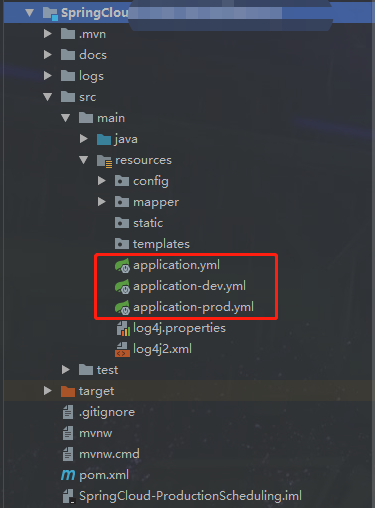Viewport: 375px width, 508px height.
Task: Click the SpringCloud-ProductionScheduling.iml file icon
Action: [x=68, y=496]
